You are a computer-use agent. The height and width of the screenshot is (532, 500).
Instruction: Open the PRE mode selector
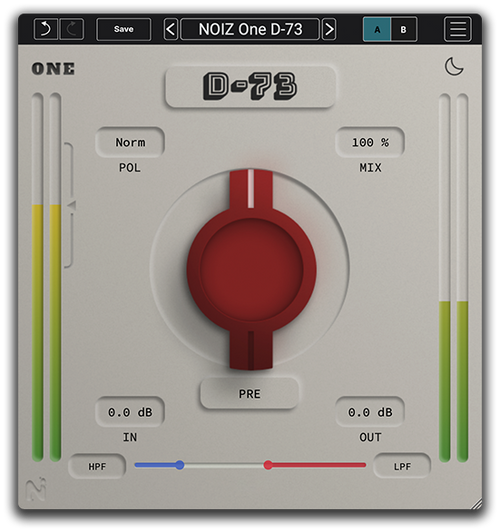tap(249, 394)
